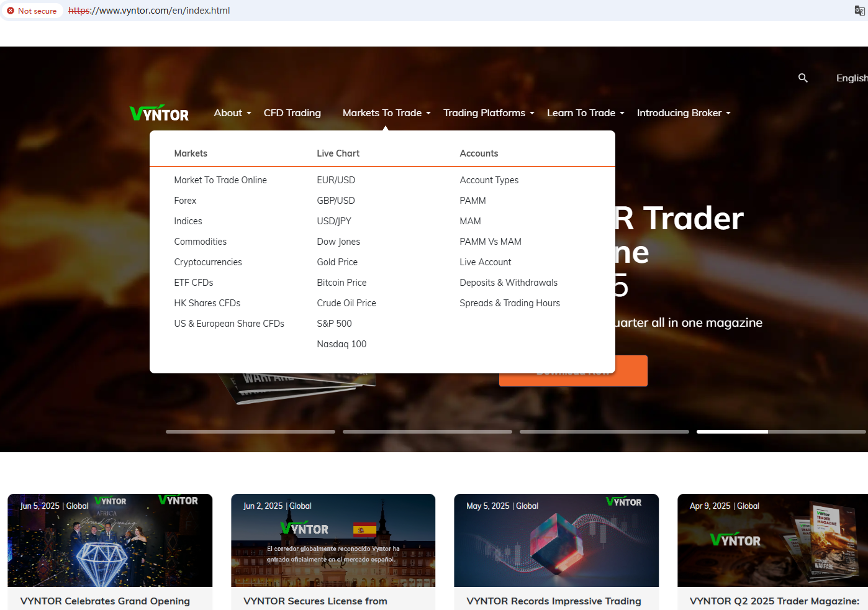Go to first hero carousel slide
Screen dimensions: 868x610
(x=250, y=432)
